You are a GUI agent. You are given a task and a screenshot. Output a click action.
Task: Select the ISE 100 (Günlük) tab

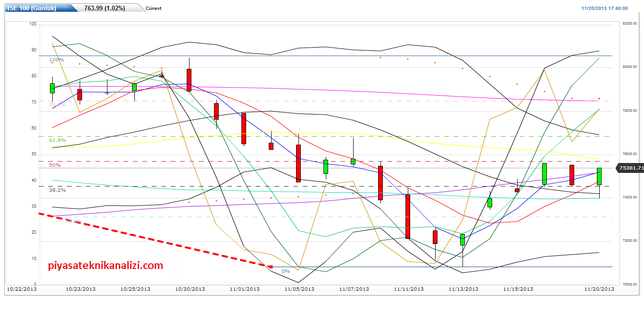point(32,8)
